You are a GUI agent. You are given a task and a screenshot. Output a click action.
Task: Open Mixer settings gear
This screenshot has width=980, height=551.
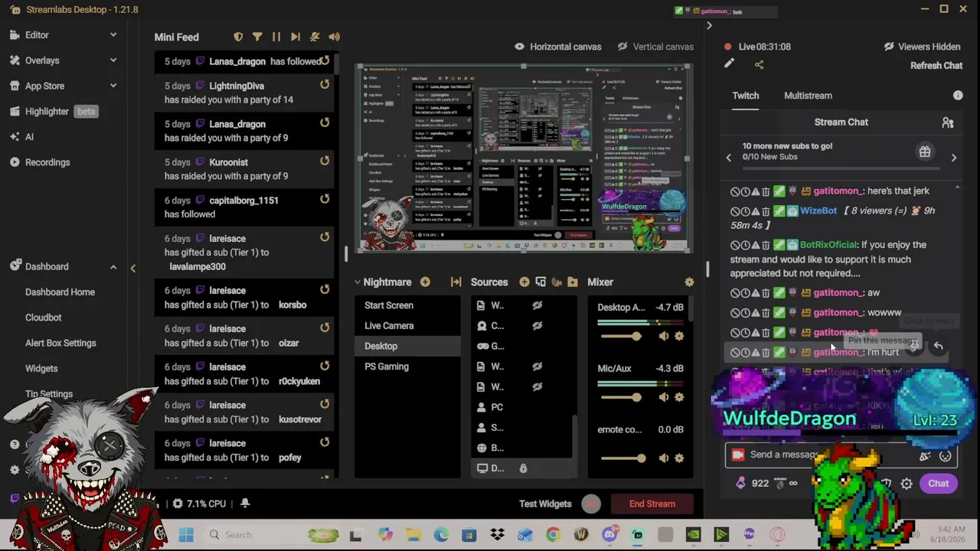tap(689, 282)
